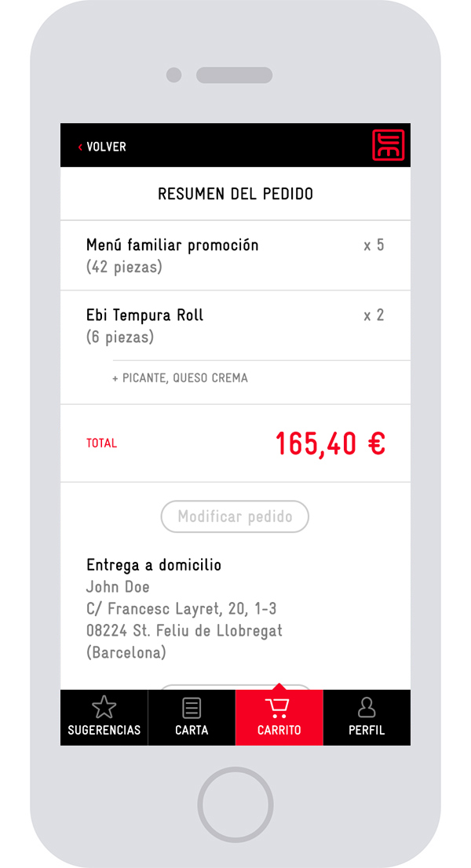The height and width of the screenshot is (868, 471).
Task: Tap the red cart pointer above Carrito tab
Action: click(279, 687)
